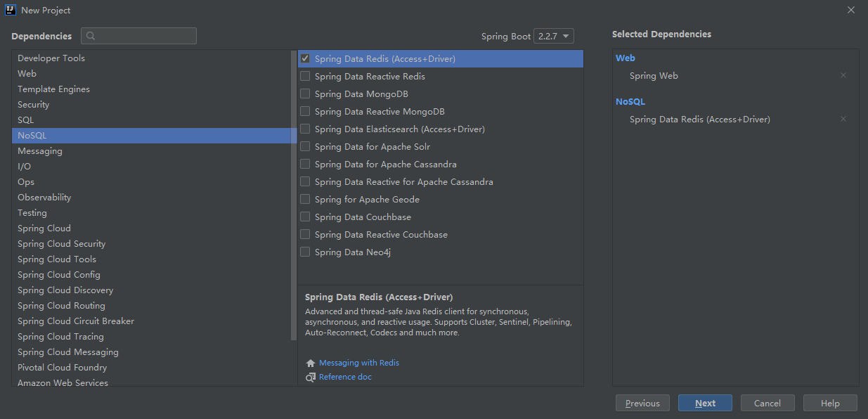Open Spring Cloud Tracing category
Viewport: 868px width, 419px height.
coord(151,336)
